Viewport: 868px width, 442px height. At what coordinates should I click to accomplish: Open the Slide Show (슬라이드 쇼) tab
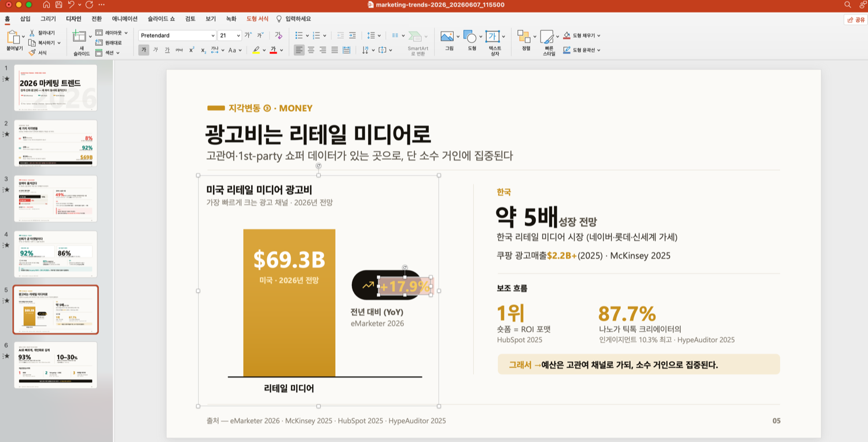pyautogui.click(x=161, y=19)
